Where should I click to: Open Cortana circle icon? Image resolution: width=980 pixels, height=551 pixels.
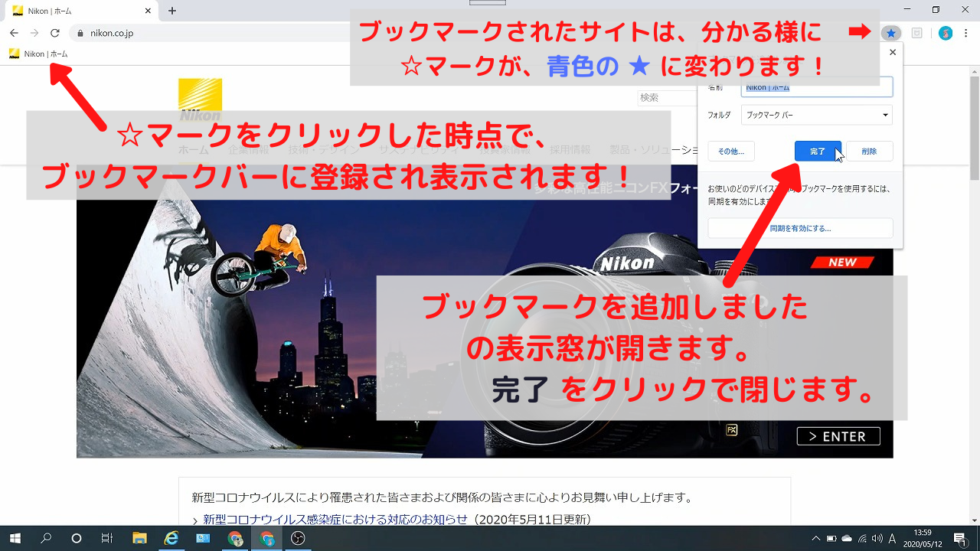(x=77, y=538)
